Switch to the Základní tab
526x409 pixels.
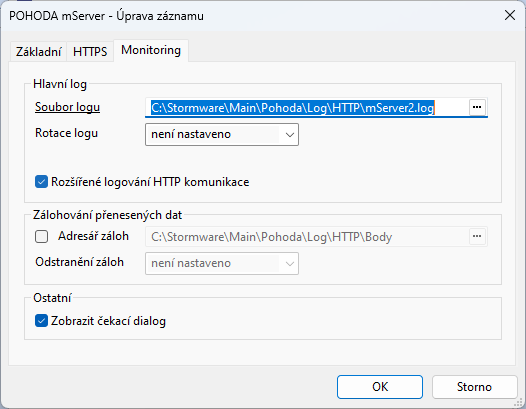(39, 52)
